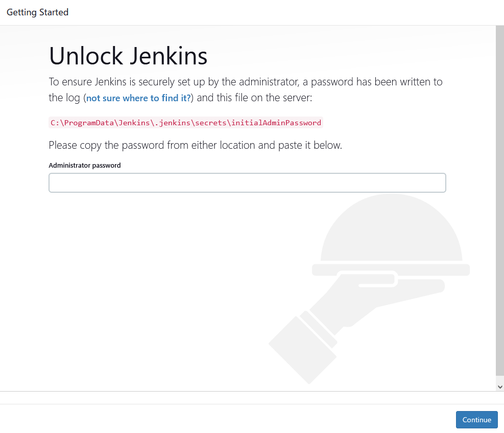Open the 'not sure where to find it?' link
504x433 pixels.
point(138,98)
